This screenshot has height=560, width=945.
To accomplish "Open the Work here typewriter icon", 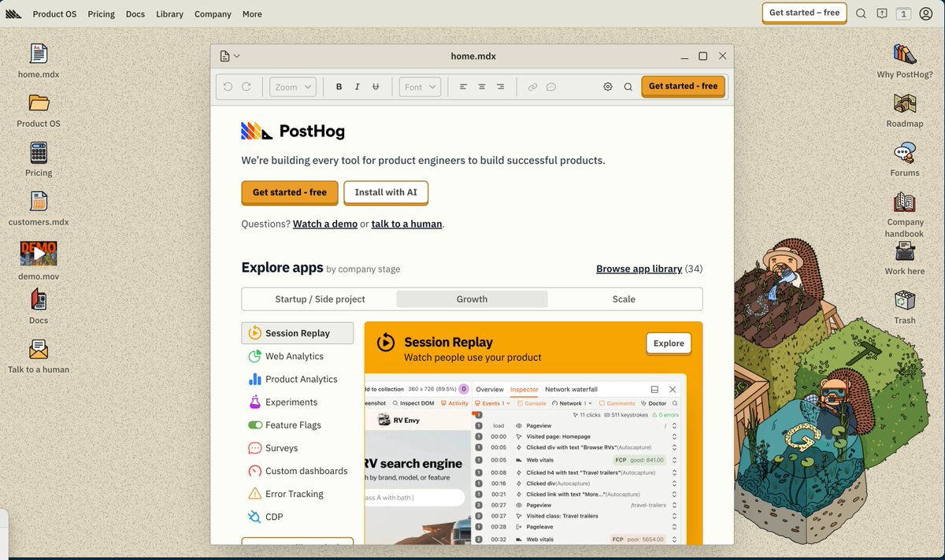I will click(x=905, y=251).
